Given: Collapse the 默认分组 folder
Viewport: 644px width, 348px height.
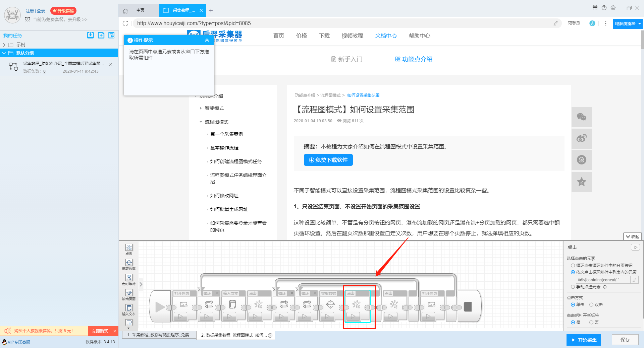Looking at the screenshot, I should [4, 53].
